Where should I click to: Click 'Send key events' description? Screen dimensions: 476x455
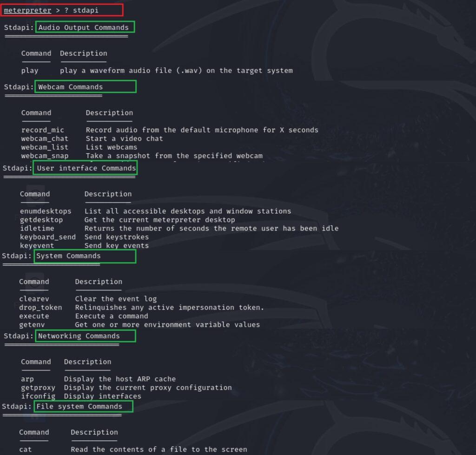(117, 245)
